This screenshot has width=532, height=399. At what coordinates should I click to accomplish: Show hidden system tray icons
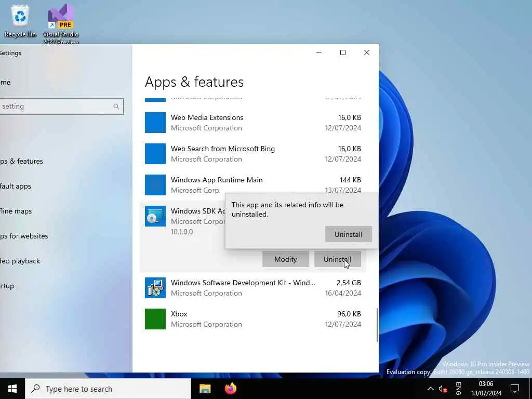(x=430, y=389)
